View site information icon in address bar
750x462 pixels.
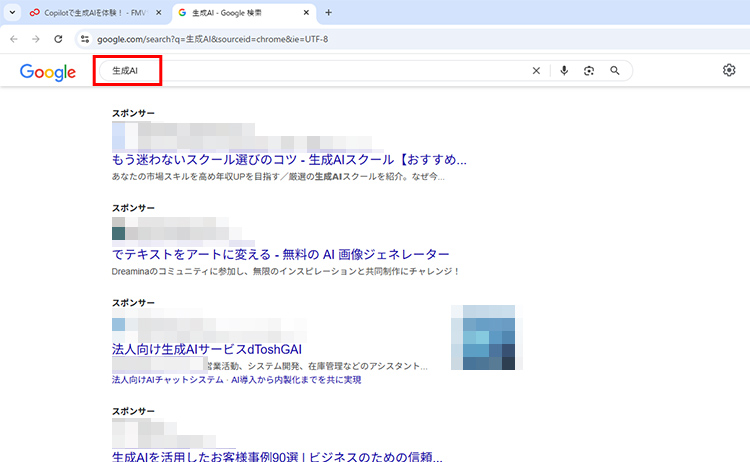[x=86, y=39]
